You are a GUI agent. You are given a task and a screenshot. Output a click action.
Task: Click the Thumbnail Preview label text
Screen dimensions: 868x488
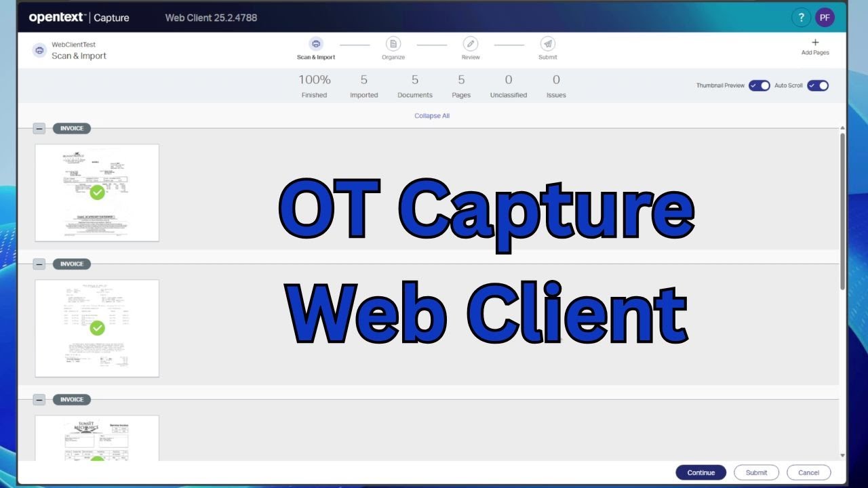[x=720, y=86]
